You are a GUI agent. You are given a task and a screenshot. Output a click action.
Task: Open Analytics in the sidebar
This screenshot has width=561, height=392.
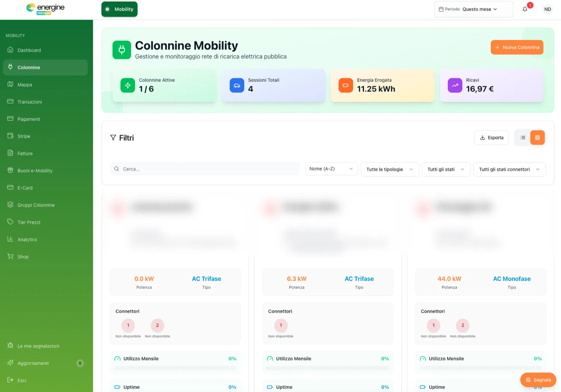click(x=45, y=239)
